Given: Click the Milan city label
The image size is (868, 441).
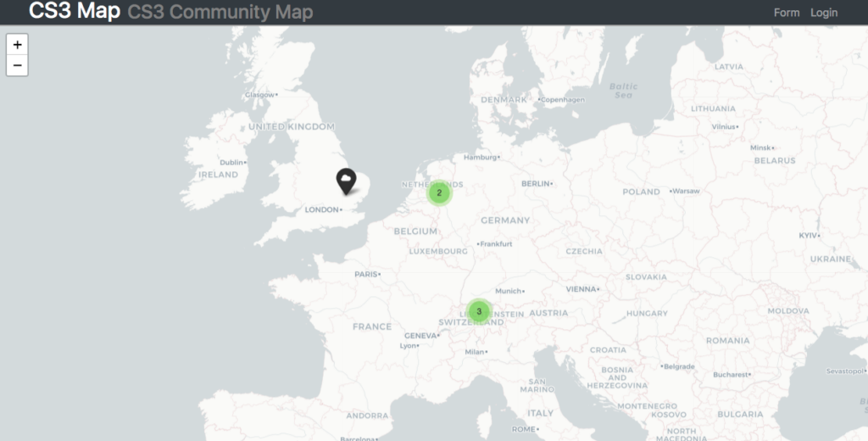Looking at the screenshot, I should [x=475, y=352].
